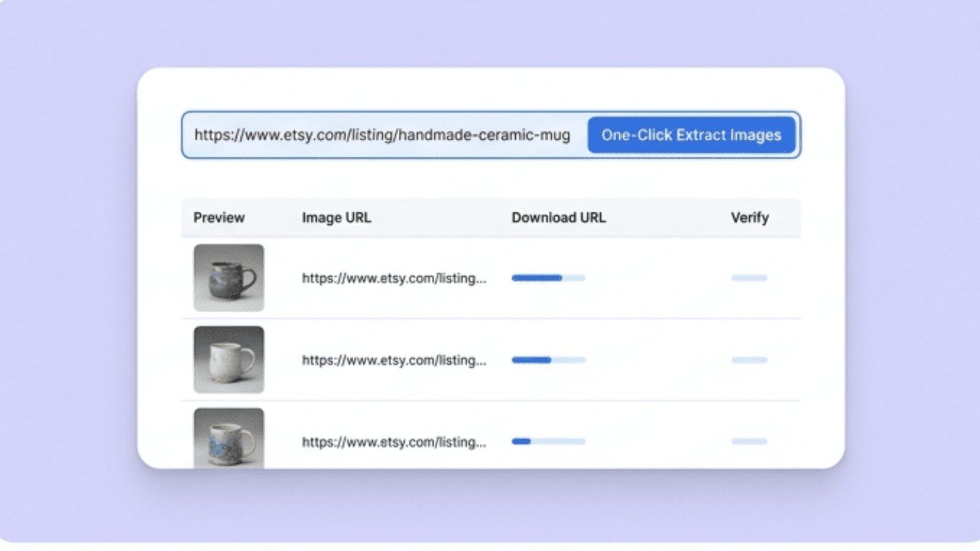Open the dark blue-gray mug thumbnail
Viewport: 980px width, 551px height.
(x=228, y=278)
